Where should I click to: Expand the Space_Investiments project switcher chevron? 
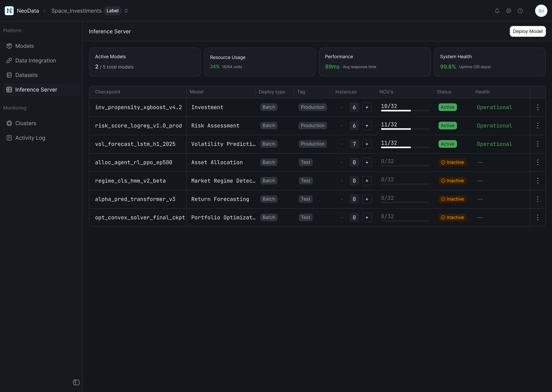[x=126, y=11]
